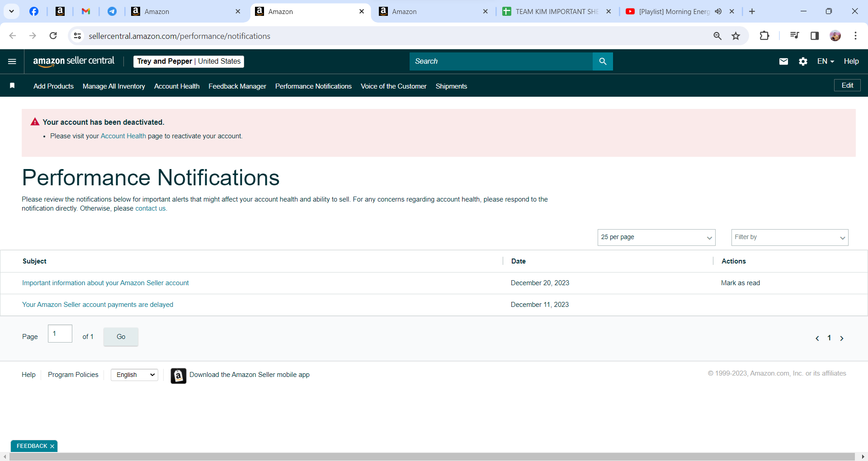Image resolution: width=868 pixels, height=461 pixels.
Task: Click the Amazon Seller mobile app icon
Action: point(179,376)
